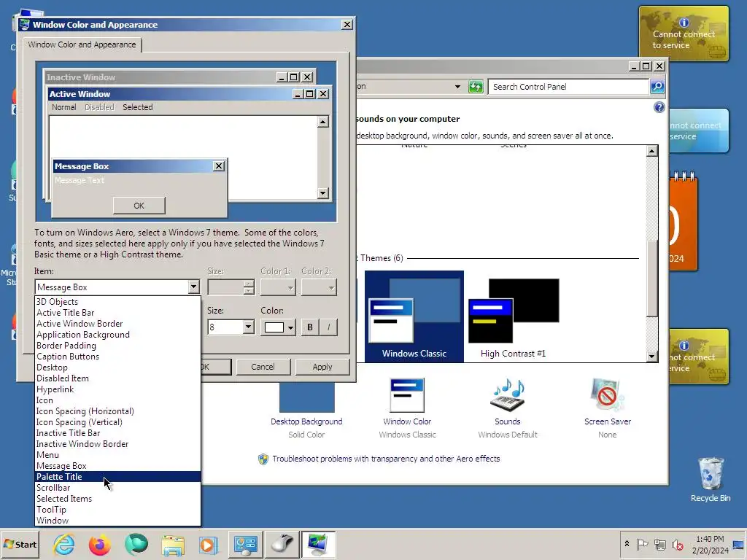This screenshot has width=747, height=560.
Task: Click the Apply button
Action: 322,367
